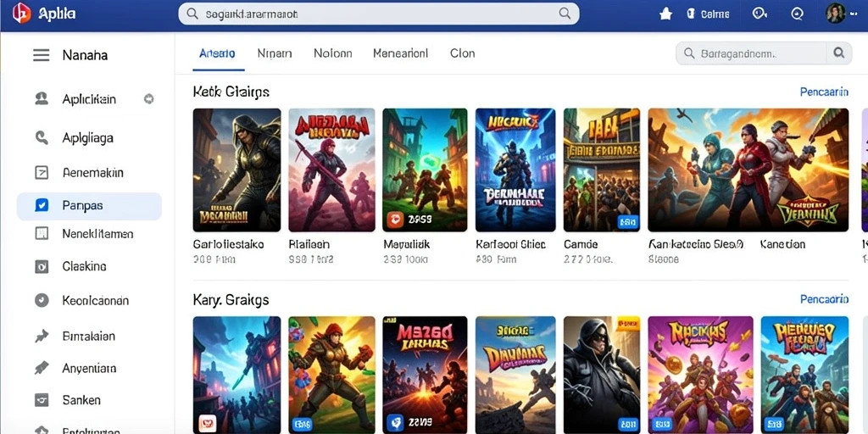Screen dimensions: 868x434
Task: Click the Barragandnom search field
Action: pyautogui.click(x=751, y=53)
